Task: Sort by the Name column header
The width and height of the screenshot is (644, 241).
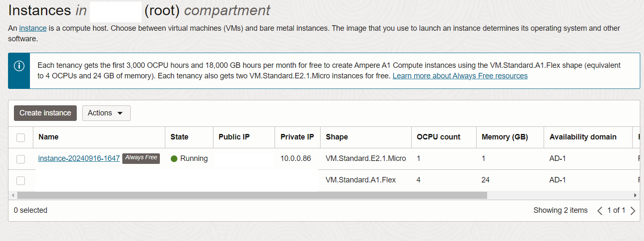Action: point(49,137)
